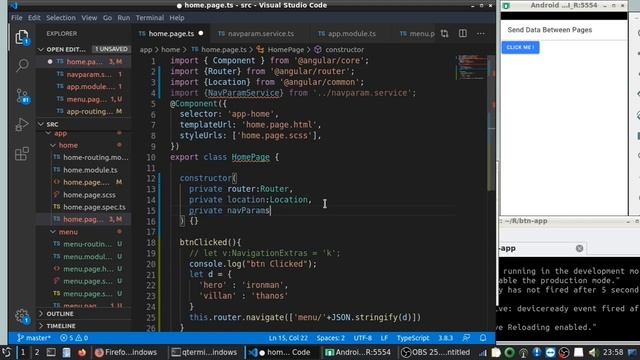
Task: Click the HomePage class icon in breadcrumb
Action: (260, 50)
